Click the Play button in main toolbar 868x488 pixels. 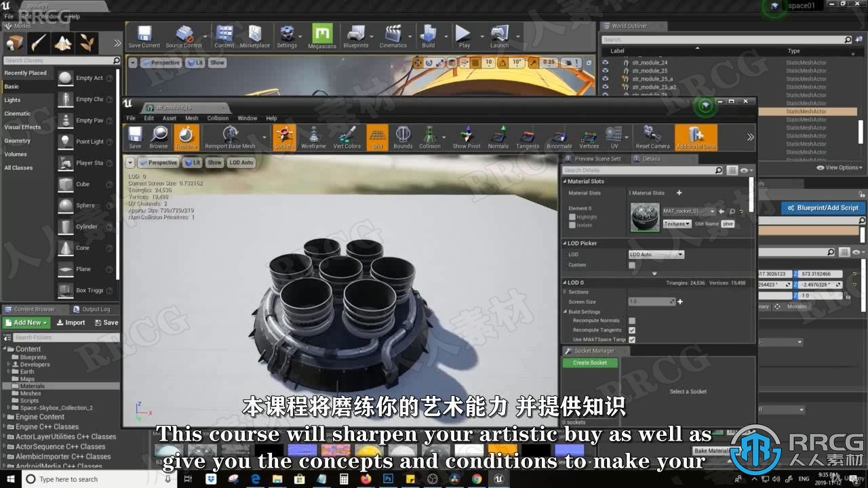[x=464, y=37]
